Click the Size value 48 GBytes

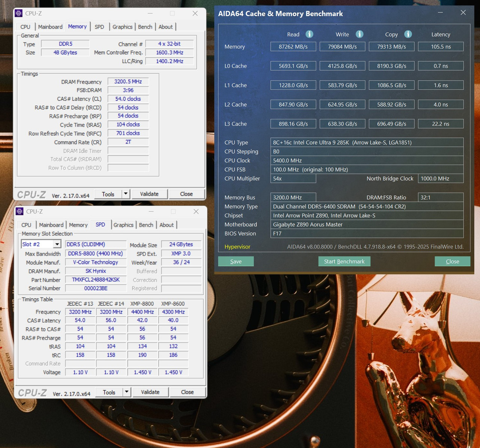point(65,53)
